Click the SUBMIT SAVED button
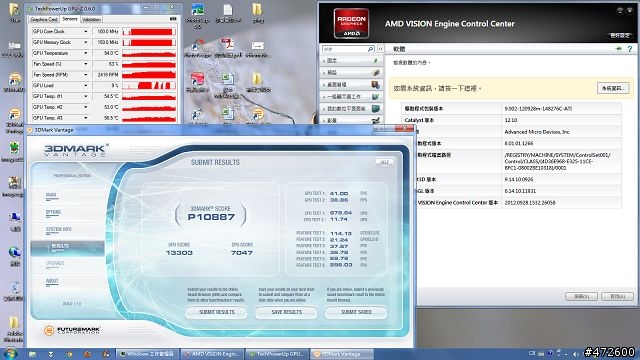This screenshot has width=640, height=360. tap(356, 312)
